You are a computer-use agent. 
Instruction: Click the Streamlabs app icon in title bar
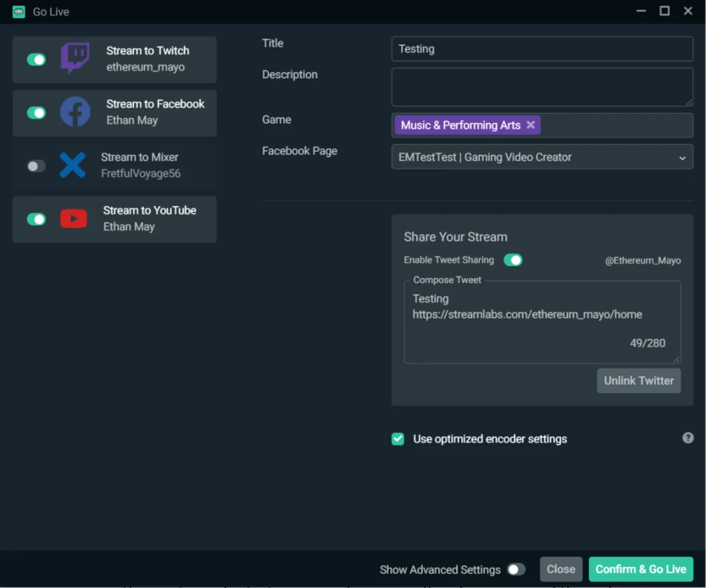click(19, 12)
